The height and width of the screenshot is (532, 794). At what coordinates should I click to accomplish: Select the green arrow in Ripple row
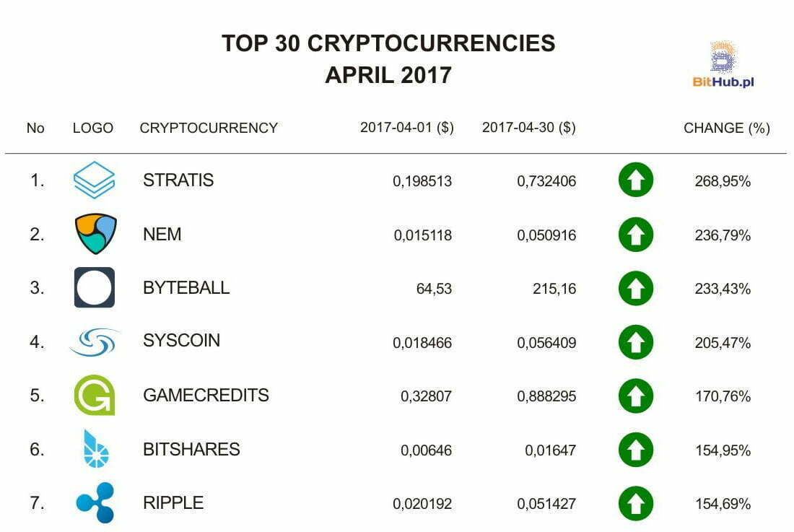(x=635, y=503)
